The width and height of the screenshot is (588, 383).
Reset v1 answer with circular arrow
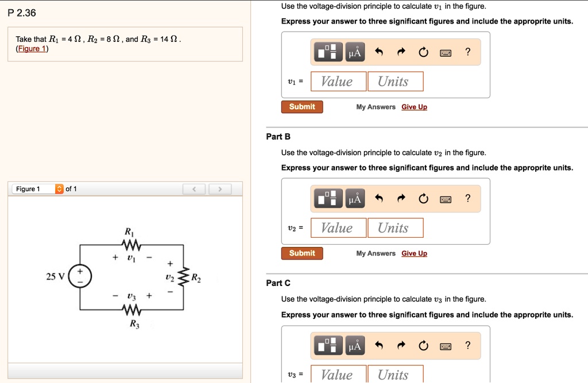[423, 52]
